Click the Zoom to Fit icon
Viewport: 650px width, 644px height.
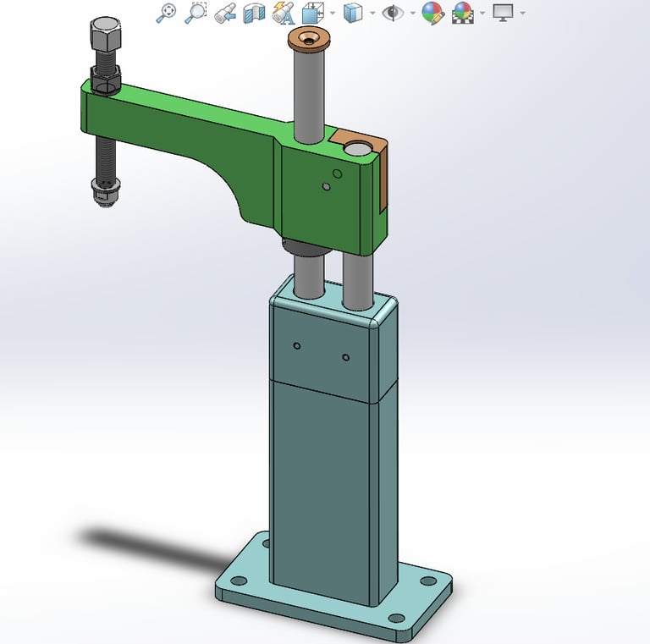coord(166,14)
